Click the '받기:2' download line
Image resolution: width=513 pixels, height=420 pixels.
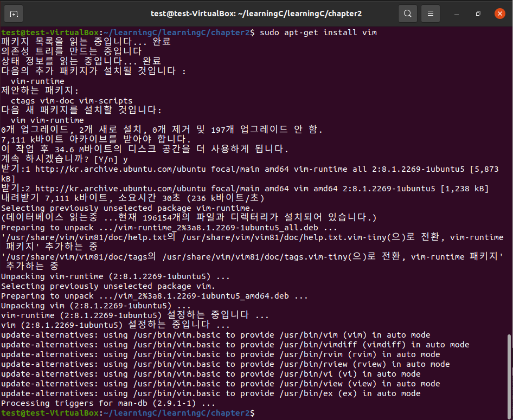coord(245,189)
